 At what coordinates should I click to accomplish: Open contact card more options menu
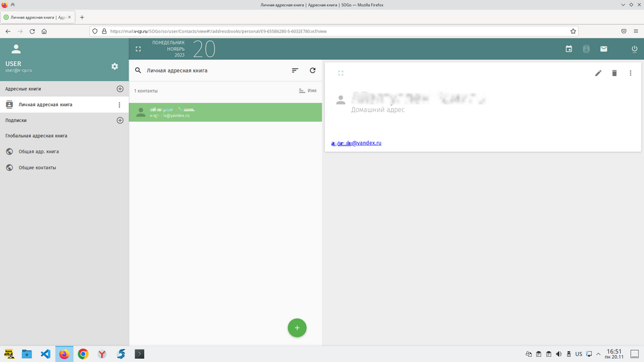(631, 73)
